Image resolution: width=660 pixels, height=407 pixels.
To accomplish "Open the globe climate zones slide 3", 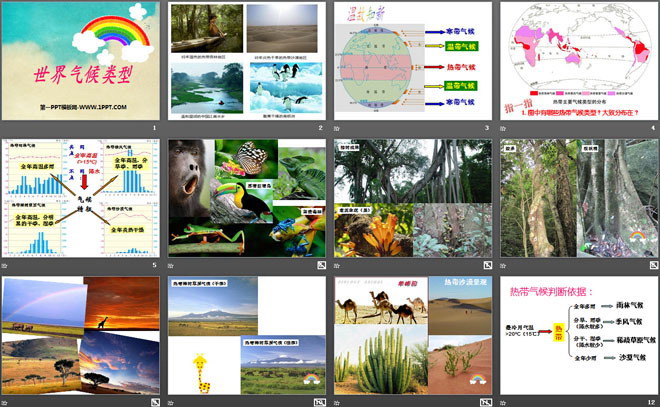I will 411,61.
